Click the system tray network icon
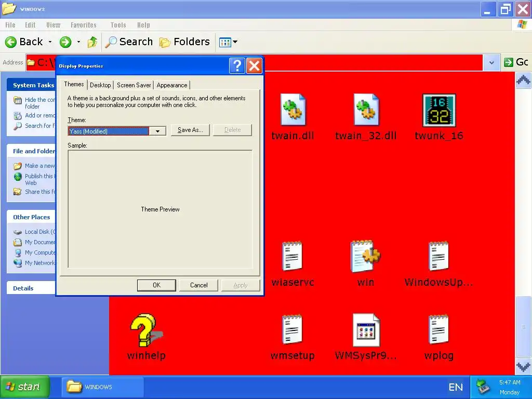 point(482,387)
